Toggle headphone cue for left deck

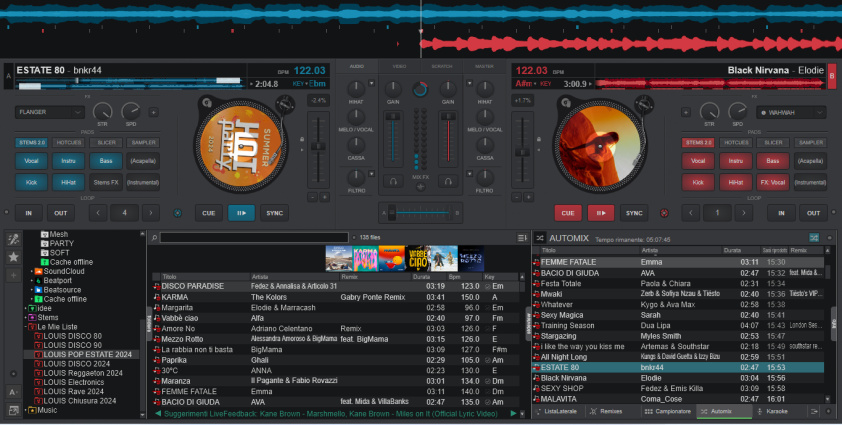point(393,182)
